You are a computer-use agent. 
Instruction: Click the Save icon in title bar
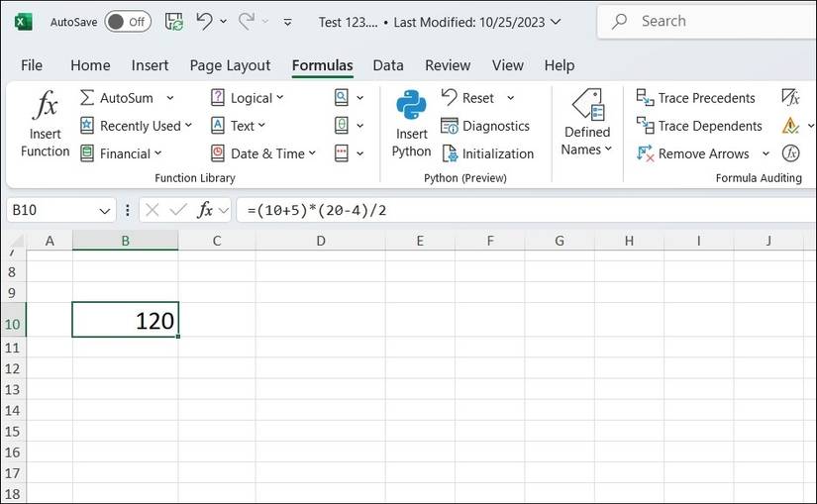[x=174, y=22]
